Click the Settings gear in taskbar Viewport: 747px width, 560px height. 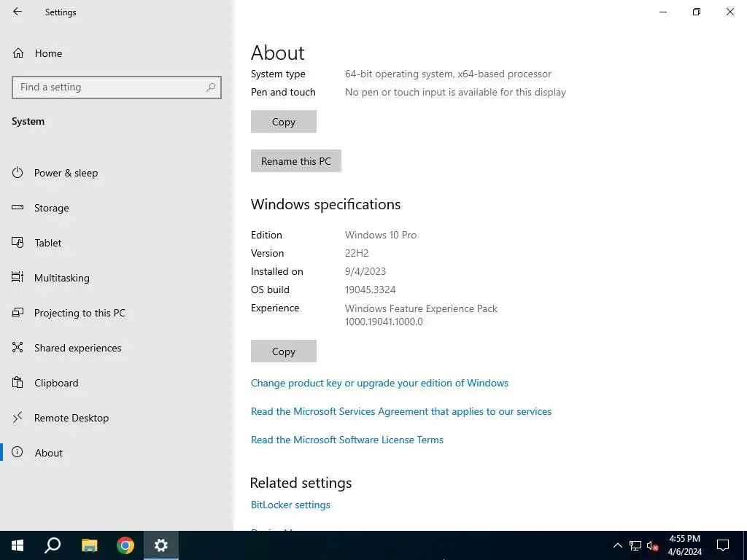(161, 545)
